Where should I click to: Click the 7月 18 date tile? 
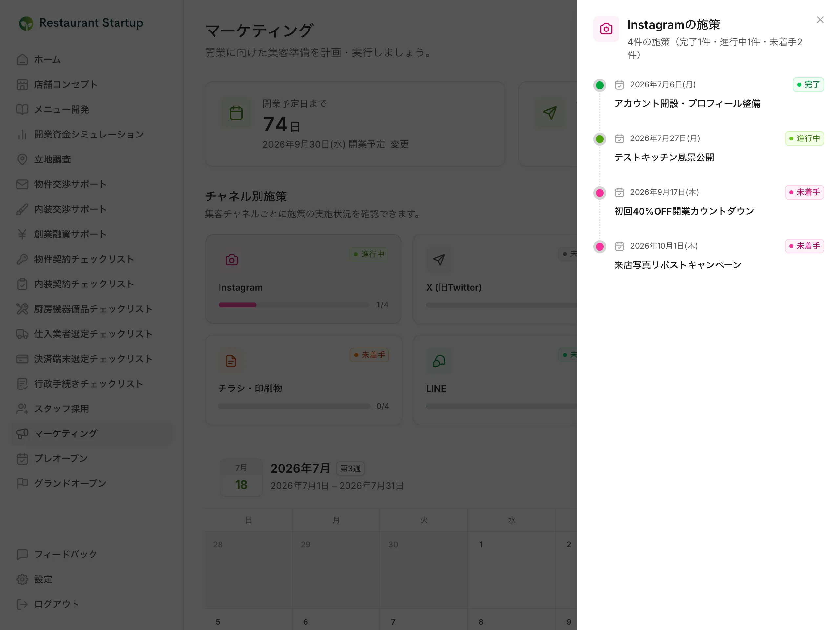[241, 478]
